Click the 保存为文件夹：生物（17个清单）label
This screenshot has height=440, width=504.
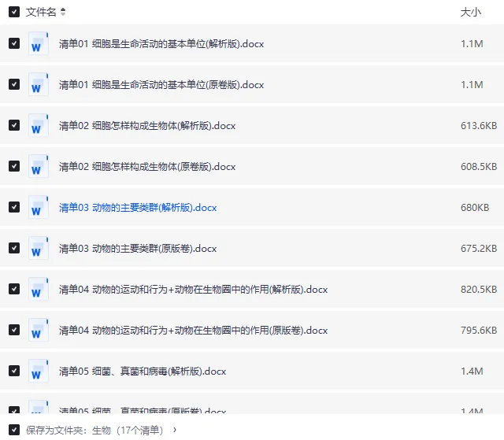pos(94,430)
